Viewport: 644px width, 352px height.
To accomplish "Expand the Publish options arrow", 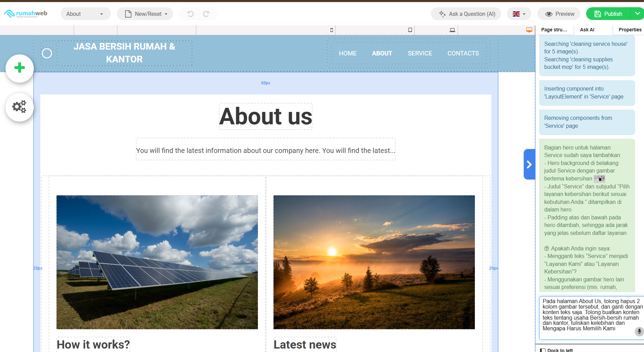I will point(637,14).
